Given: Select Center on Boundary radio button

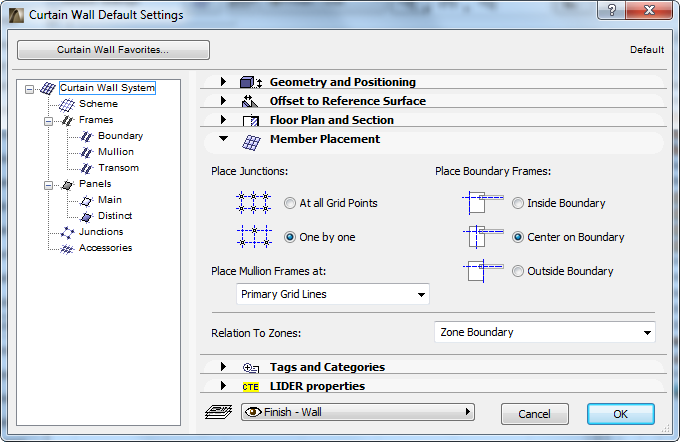Looking at the screenshot, I should point(518,237).
